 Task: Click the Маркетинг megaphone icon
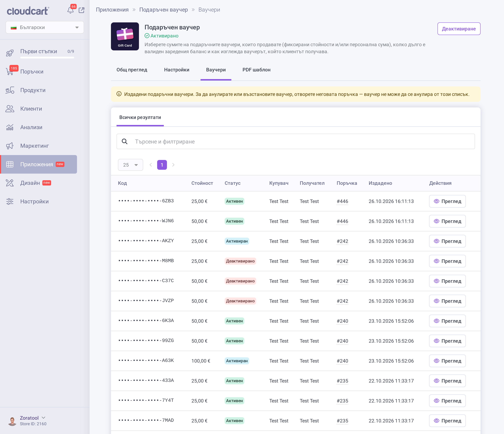click(10, 146)
